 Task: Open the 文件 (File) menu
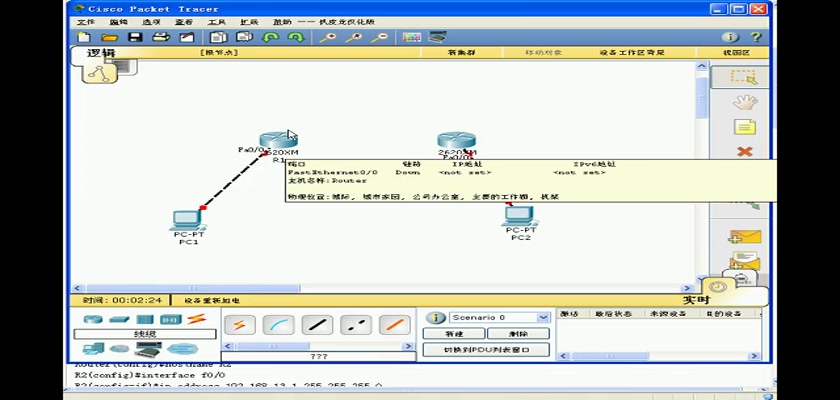(x=86, y=22)
